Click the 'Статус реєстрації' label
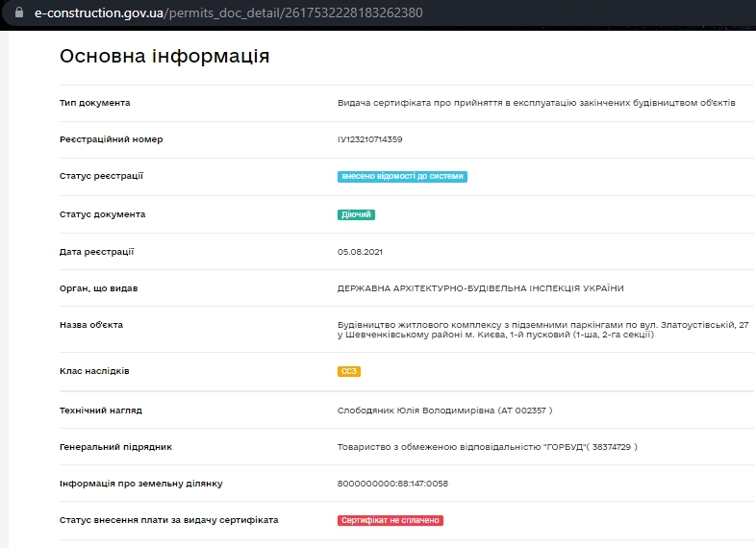756x548 pixels. pyautogui.click(x=101, y=176)
